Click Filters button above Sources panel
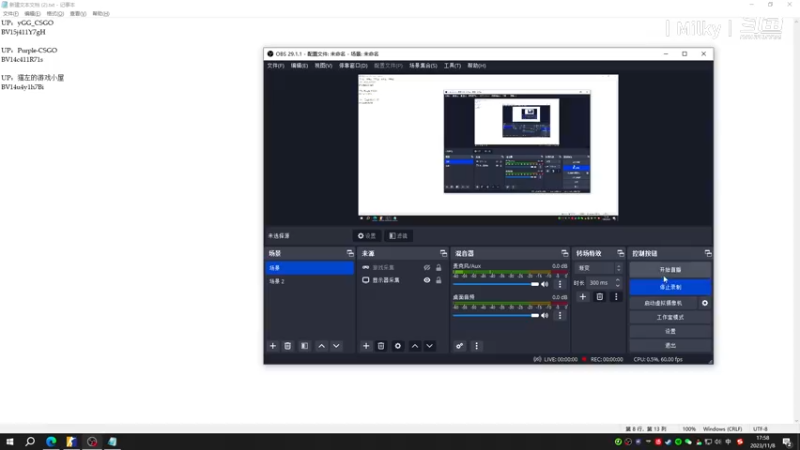The height and width of the screenshot is (450, 800). pos(398,236)
